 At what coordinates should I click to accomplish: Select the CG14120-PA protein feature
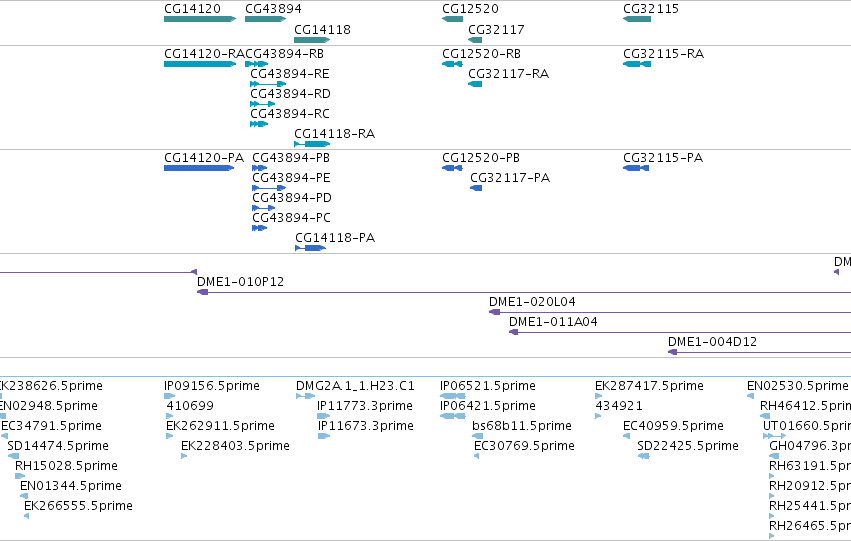tap(199, 168)
